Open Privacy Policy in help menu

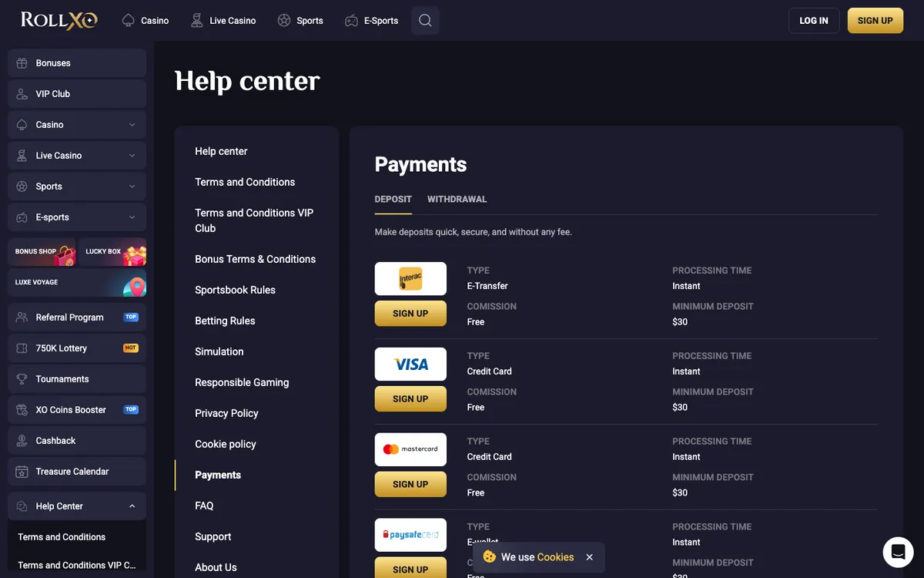click(x=226, y=413)
